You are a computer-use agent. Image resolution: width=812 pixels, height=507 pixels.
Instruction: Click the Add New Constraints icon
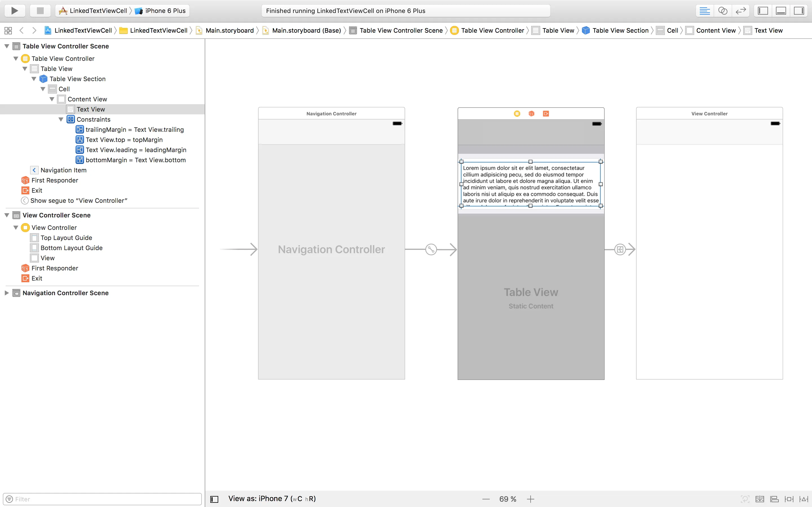click(789, 499)
